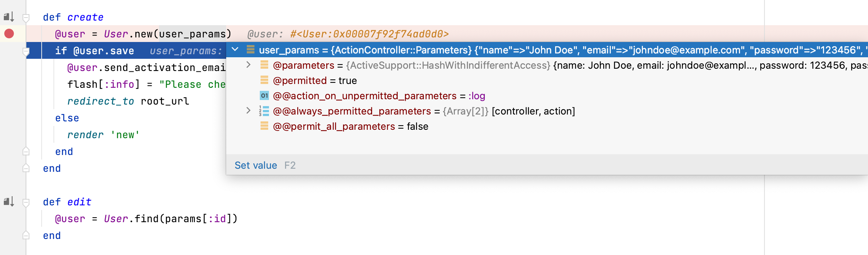
Task: Click the gutter icon beside def create
Action: point(8,17)
